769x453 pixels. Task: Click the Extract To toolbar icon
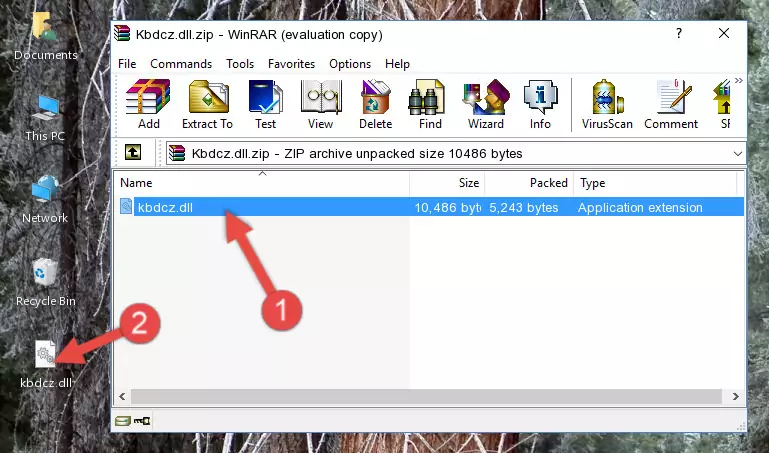pos(207,104)
